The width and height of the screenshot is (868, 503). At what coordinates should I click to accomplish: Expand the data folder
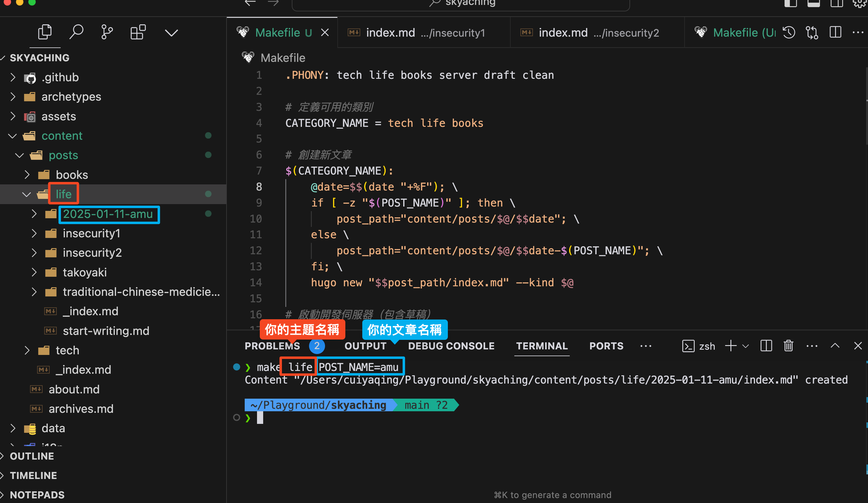pos(113,428)
